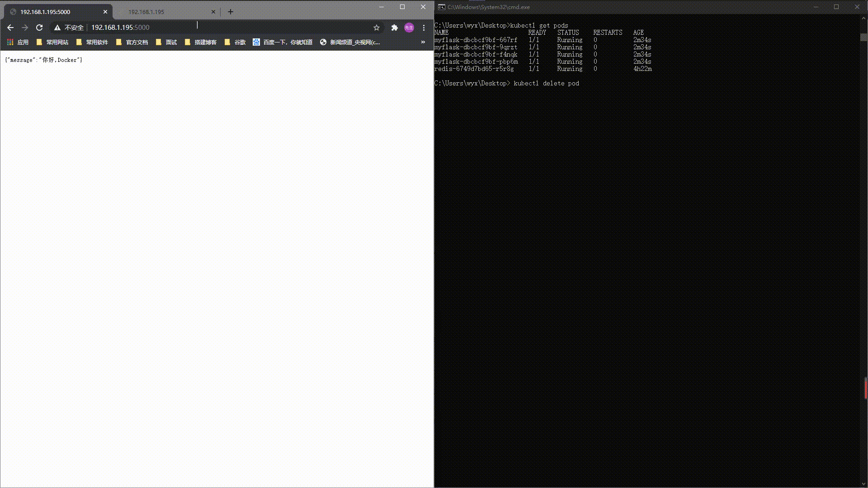868x488 pixels.
Task: Close the second 192.168.1.195 tab
Action: pos(213,12)
